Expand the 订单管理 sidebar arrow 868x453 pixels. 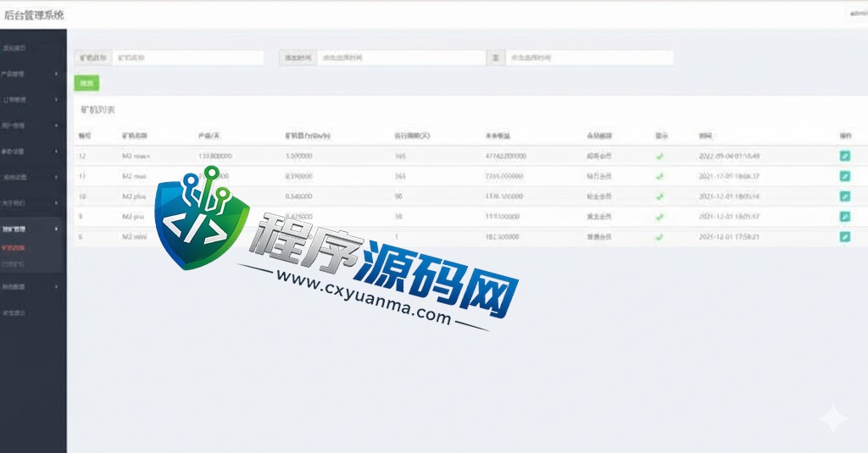pos(56,100)
